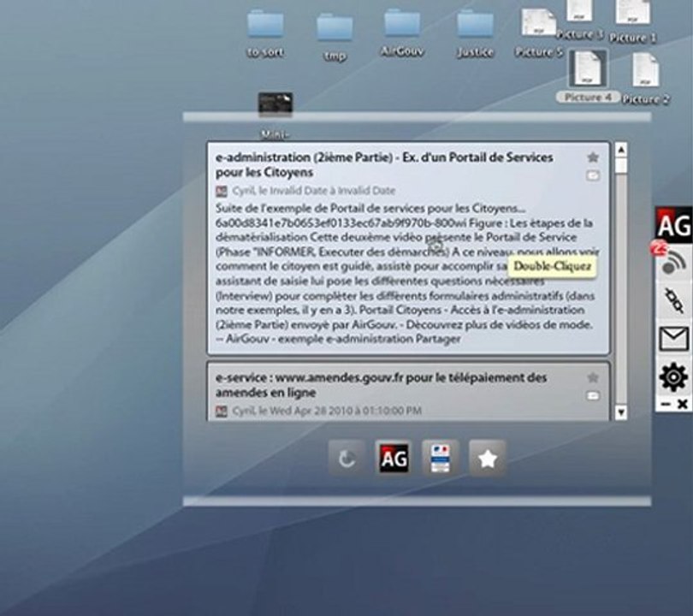Click the small AG icon beside Cyril Invalid Date
Viewport: 693px width, 616px height.
tap(222, 192)
